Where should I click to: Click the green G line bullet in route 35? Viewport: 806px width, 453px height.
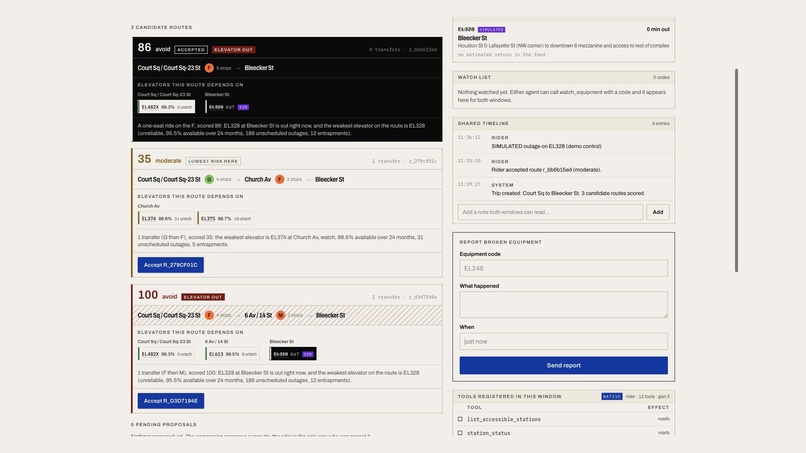coord(209,179)
